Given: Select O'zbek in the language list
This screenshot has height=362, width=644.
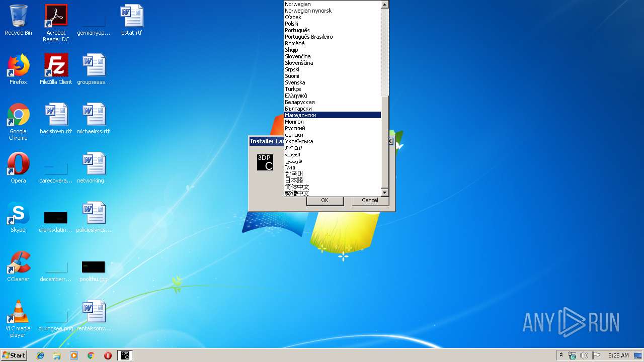Looking at the screenshot, I should [333, 17].
